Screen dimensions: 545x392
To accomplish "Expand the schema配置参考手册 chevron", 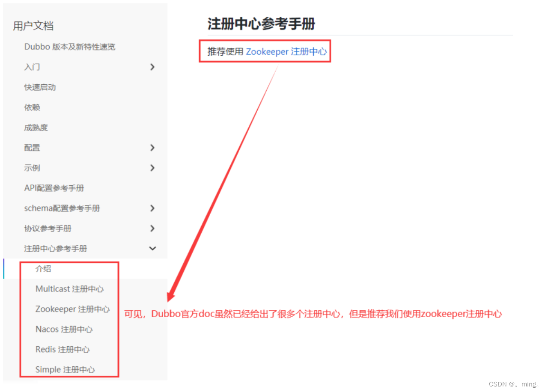I will 152,208.
